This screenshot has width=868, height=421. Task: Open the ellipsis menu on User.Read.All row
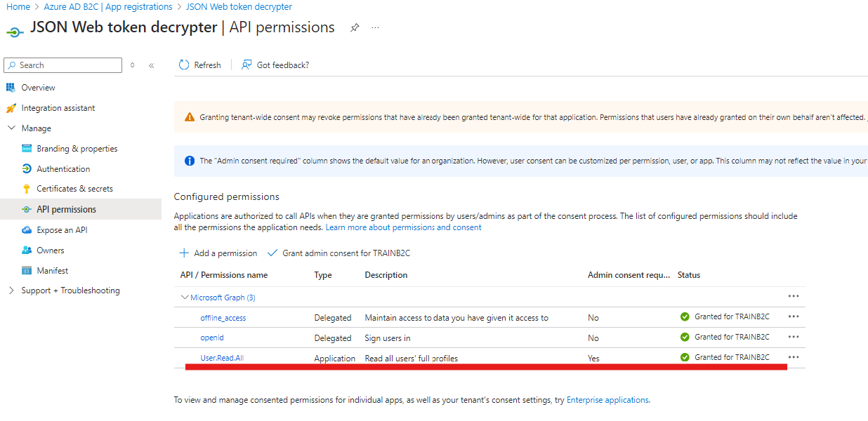pos(794,356)
